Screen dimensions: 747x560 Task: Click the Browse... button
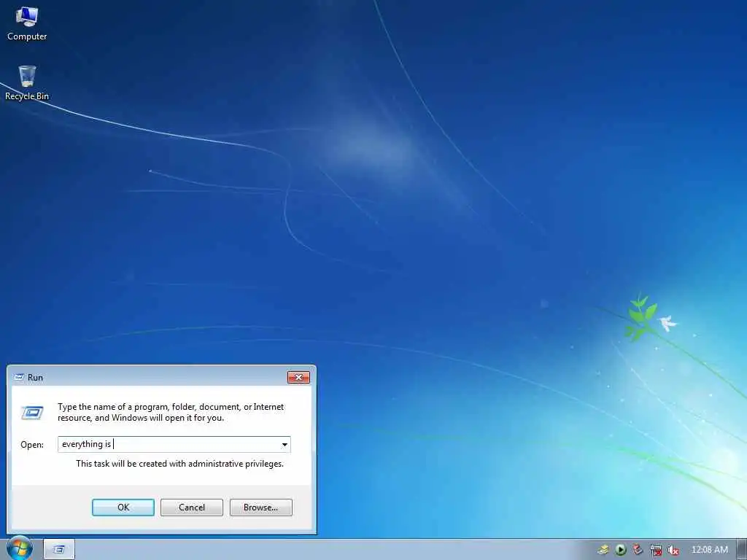coord(260,507)
